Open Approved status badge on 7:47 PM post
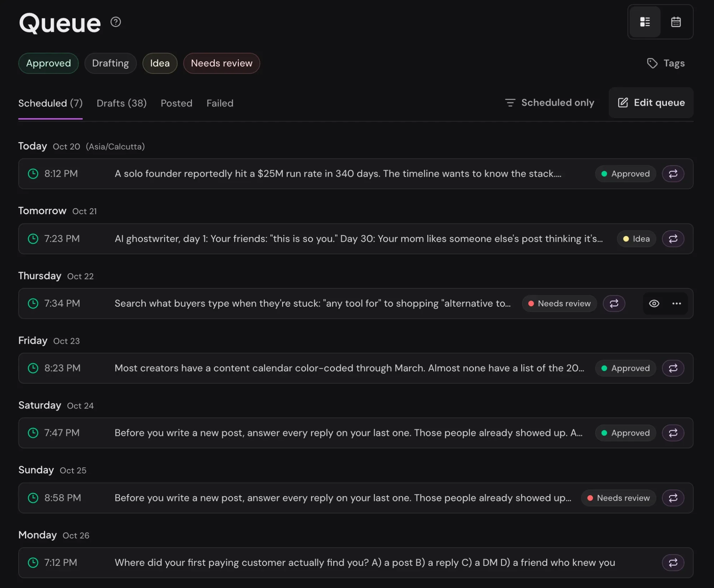Viewport: 714px width, 588px height. [x=625, y=433]
